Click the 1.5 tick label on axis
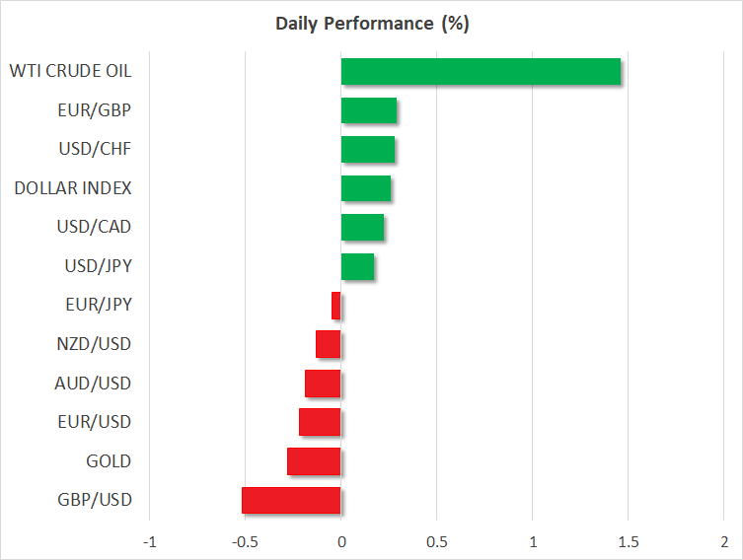The image size is (743, 560). pos(629,541)
